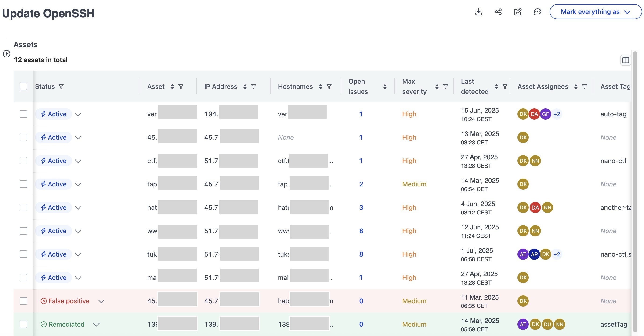
Task: Check the row detected 4 Jun, 2025
Action: pyautogui.click(x=23, y=207)
